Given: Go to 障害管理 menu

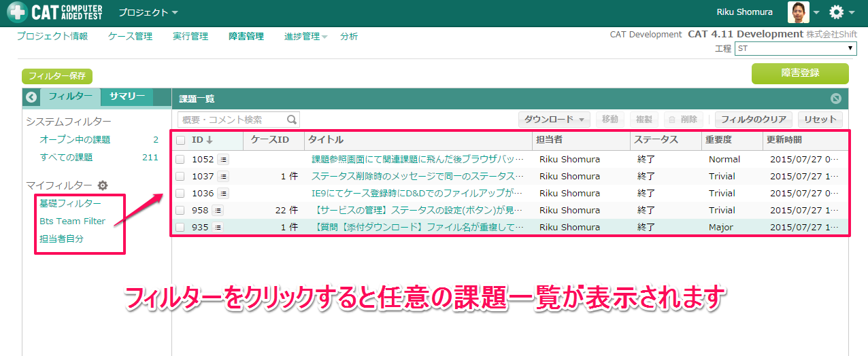Looking at the screenshot, I should [246, 37].
